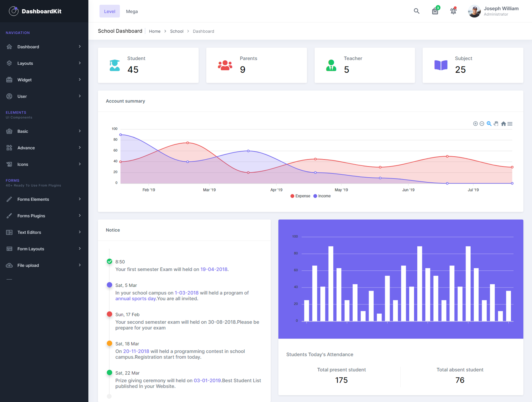Open the chart hamburger menu

click(510, 124)
